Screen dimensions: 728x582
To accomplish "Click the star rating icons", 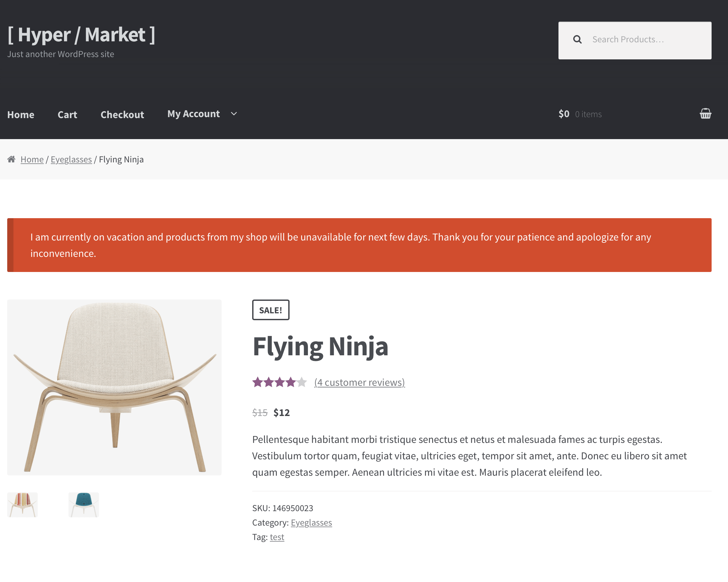I will pos(279,383).
